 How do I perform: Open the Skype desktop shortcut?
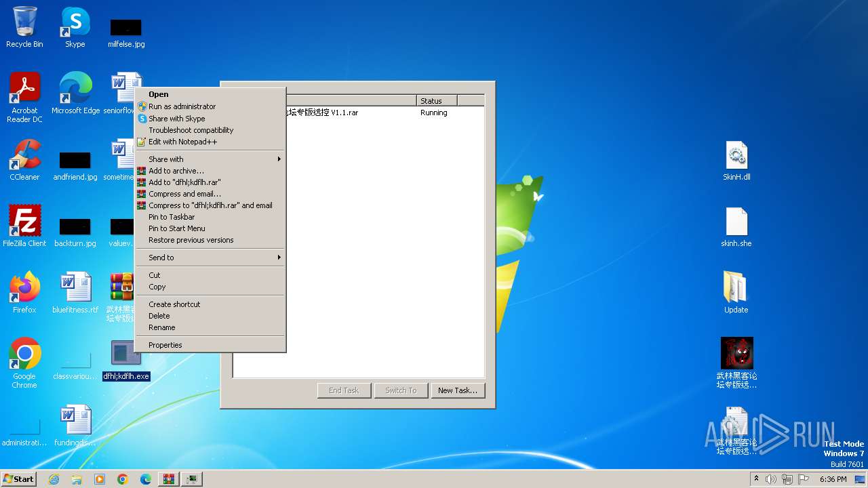point(75,27)
